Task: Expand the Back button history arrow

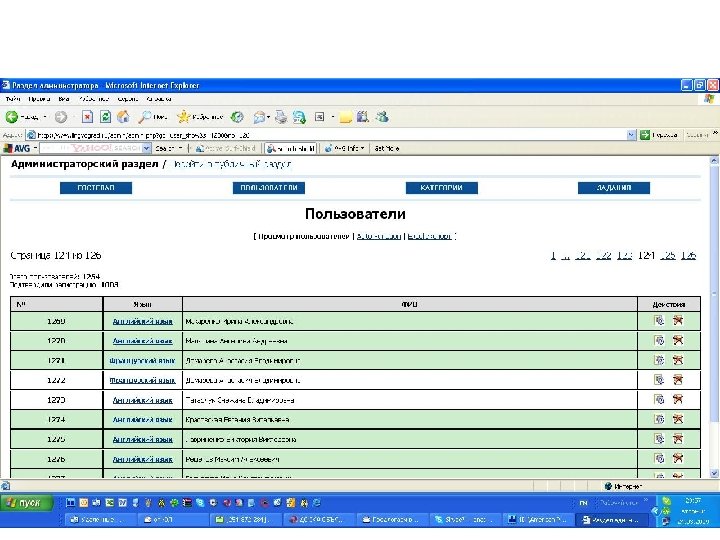Action: (45, 117)
